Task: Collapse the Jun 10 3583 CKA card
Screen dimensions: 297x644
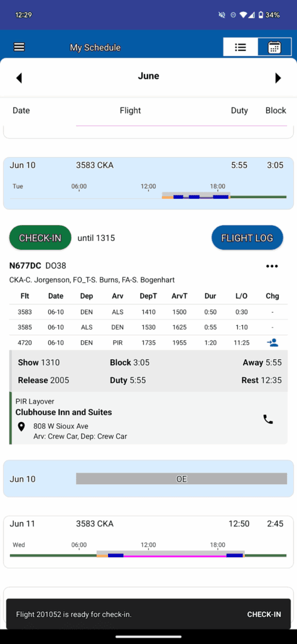Action: [148, 183]
